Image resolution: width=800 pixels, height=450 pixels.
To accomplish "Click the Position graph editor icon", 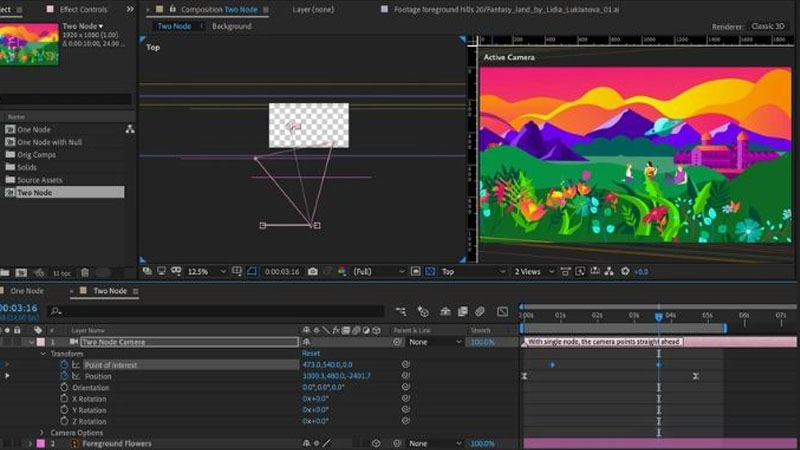I will (75, 376).
